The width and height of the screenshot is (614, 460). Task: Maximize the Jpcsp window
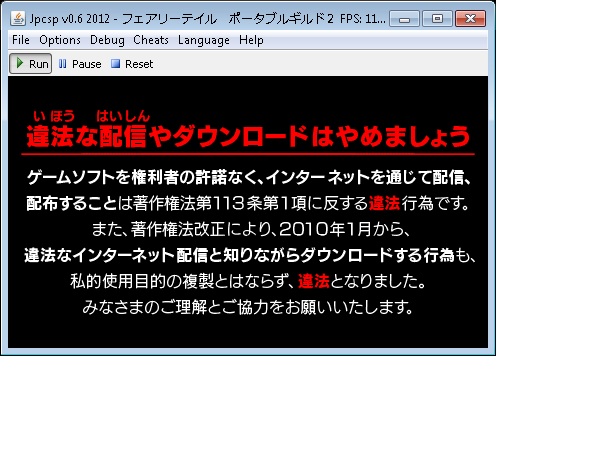[x=437, y=19]
